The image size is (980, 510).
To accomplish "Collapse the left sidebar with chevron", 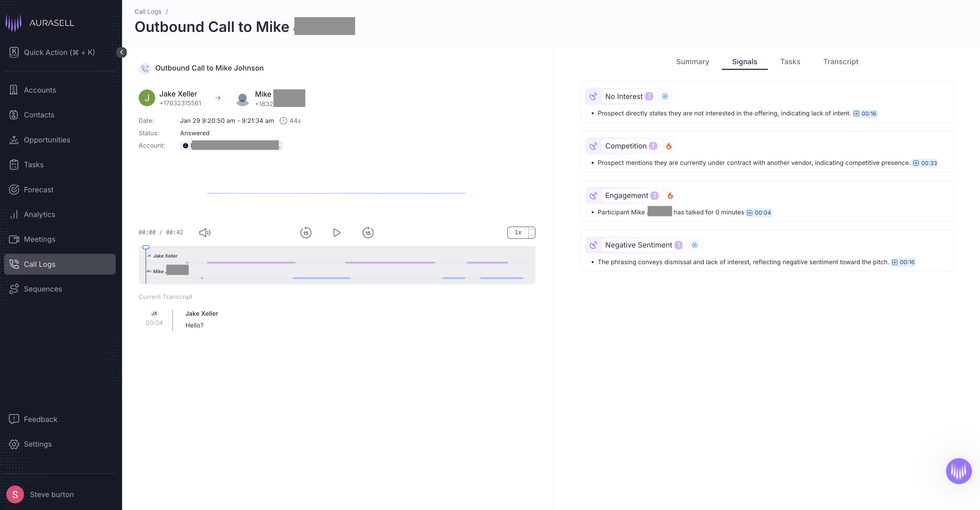I will [x=121, y=52].
